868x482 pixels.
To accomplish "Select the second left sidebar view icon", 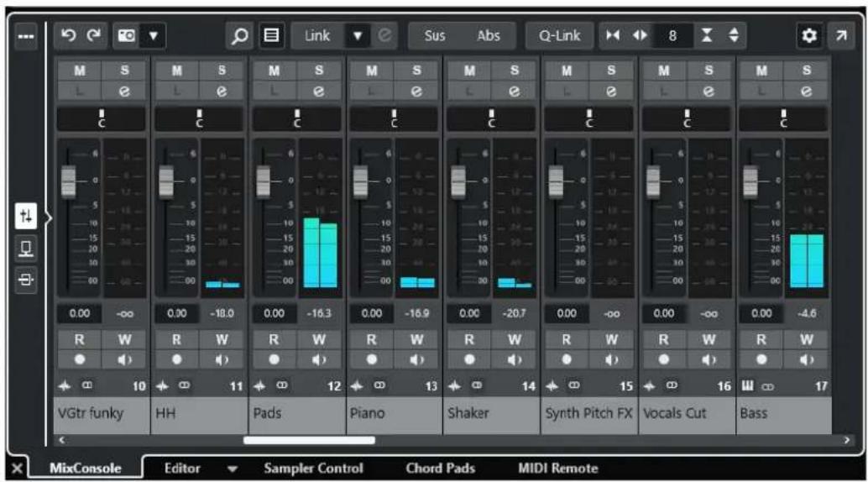I will pos(26,248).
